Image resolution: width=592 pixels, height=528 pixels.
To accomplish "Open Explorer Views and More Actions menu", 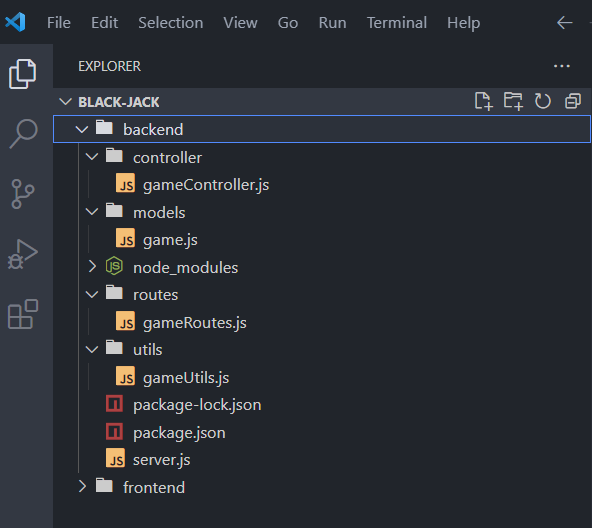I will (x=561, y=66).
